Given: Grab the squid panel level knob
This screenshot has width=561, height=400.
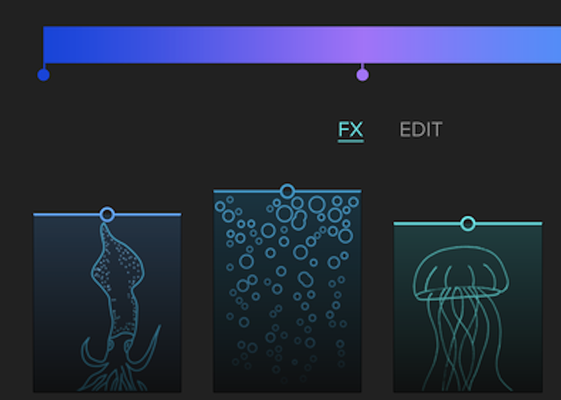Looking at the screenshot, I should pos(107,214).
